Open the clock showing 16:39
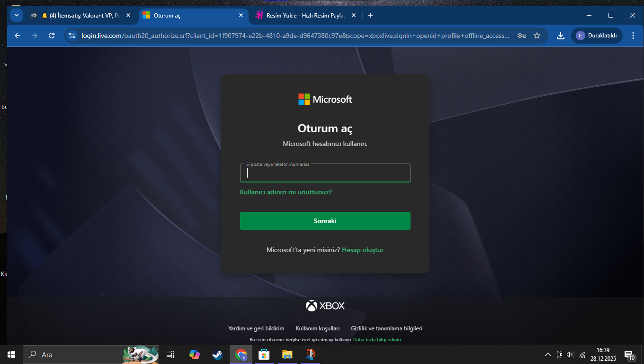This screenshot has height=364, width=644. coord(603,355)
